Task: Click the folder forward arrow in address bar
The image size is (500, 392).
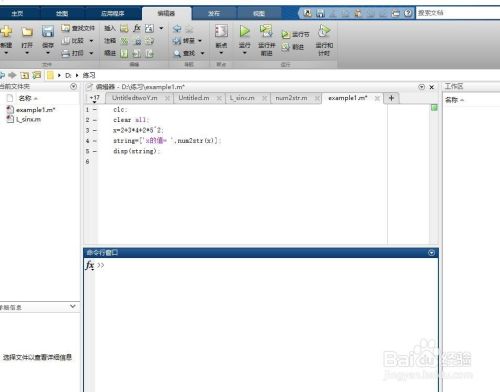Action: coord(12,75)
